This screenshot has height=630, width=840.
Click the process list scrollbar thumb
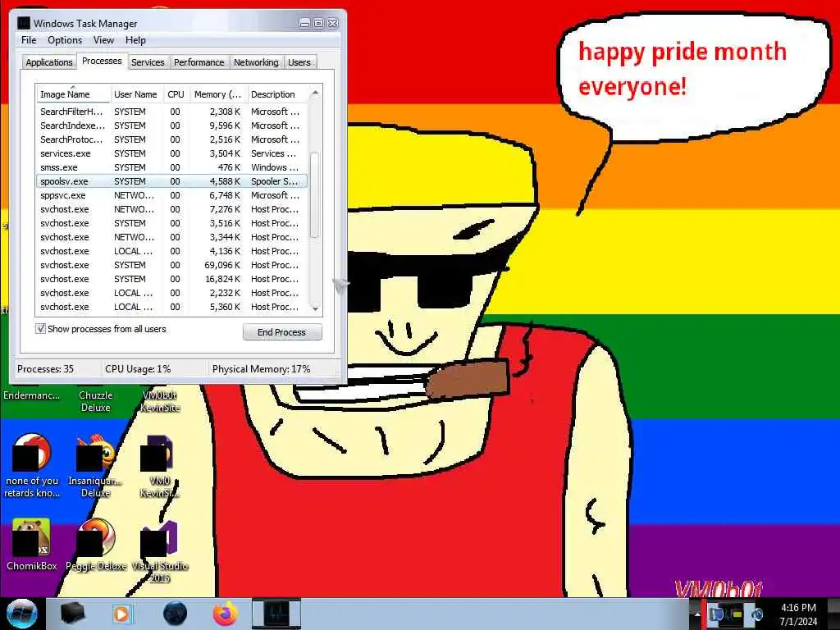coord(315,195)
